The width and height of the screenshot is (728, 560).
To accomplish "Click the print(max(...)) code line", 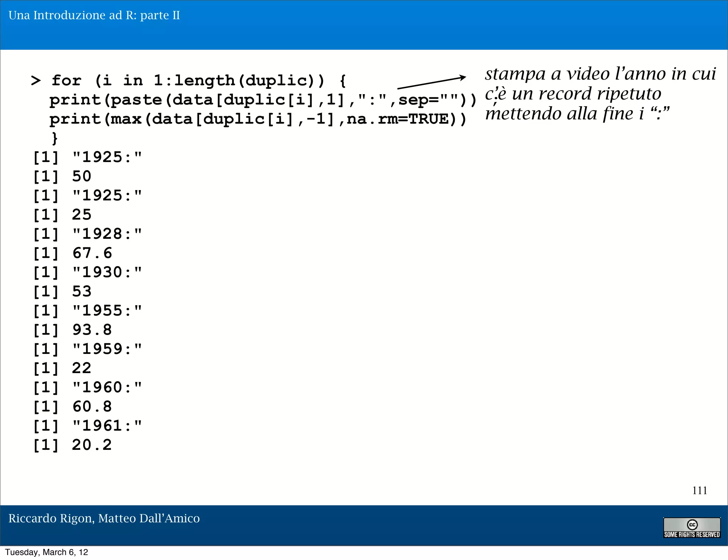I will 257,119.
